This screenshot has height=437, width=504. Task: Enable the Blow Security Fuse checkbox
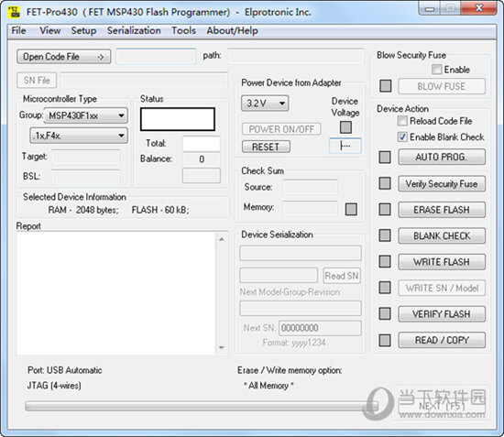pos(436,70)
